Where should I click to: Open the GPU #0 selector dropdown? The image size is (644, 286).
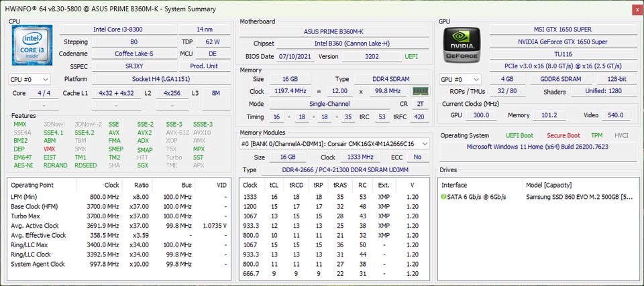pos(460,79)
